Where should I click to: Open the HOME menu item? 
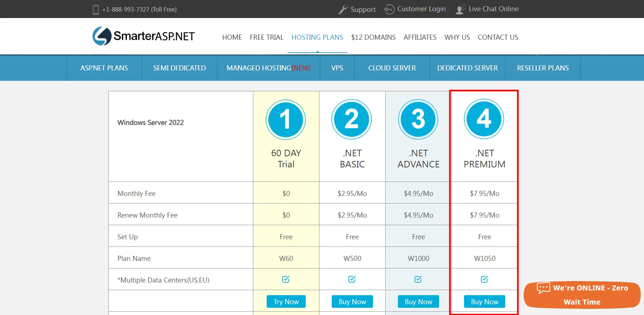(x=232, y=37)
